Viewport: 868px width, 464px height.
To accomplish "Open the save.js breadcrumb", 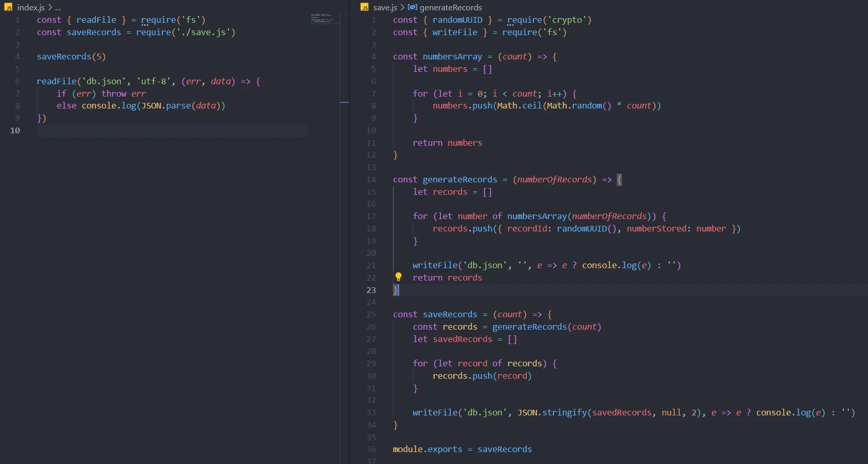I will click(385, 7).
